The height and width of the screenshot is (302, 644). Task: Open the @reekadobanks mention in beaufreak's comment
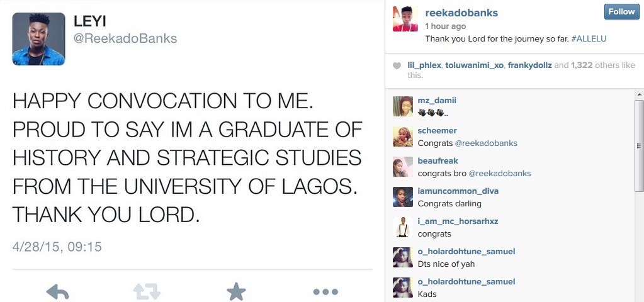(500, 173)
